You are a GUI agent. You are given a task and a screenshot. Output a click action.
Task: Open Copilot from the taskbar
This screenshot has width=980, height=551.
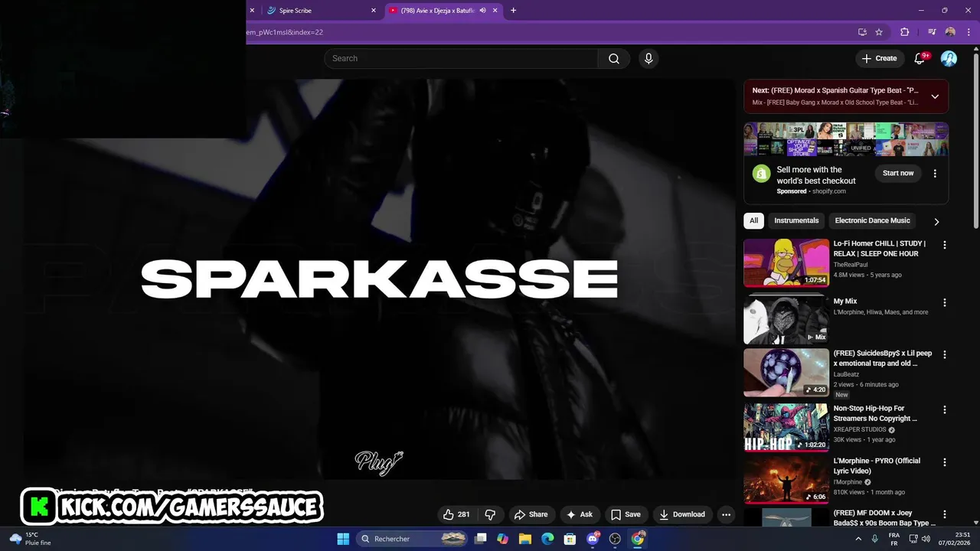tap(502, 539)
